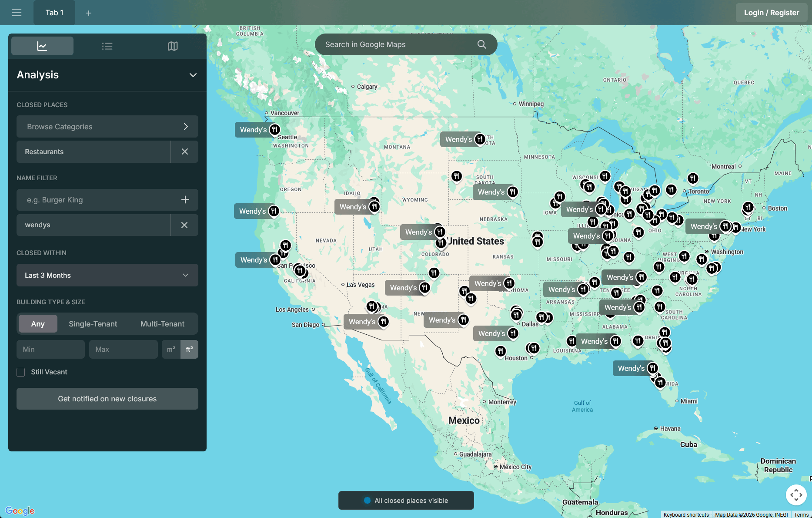This screenshot has height=518, width=812.
Task: Select the analysis chart icon
Action: coord(42,46)
